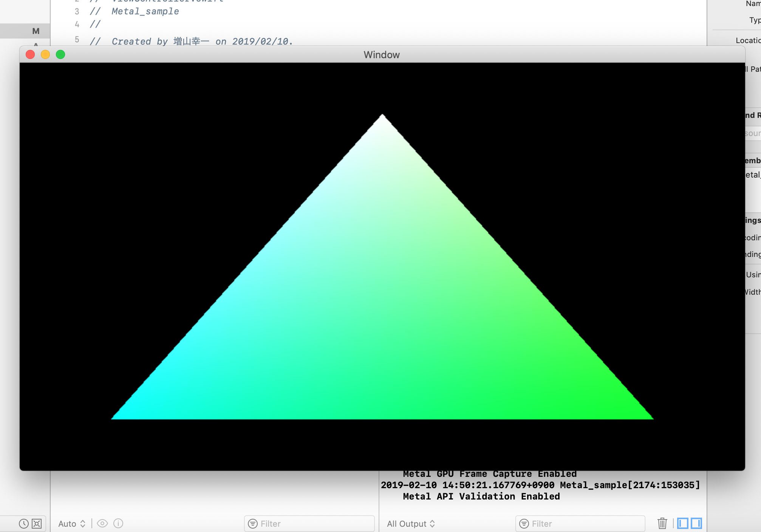Click the 'Created by' comment line
The height and width of the screenshot is (532, 761).
point(191,41)
